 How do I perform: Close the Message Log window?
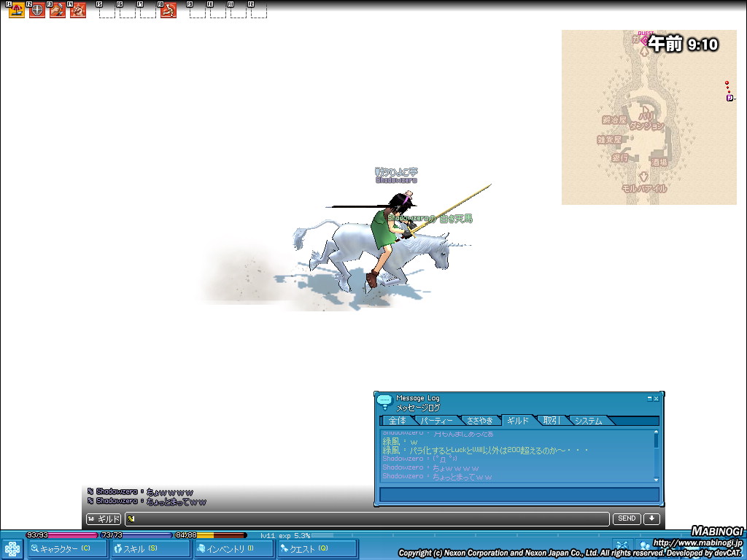(656, 398)
